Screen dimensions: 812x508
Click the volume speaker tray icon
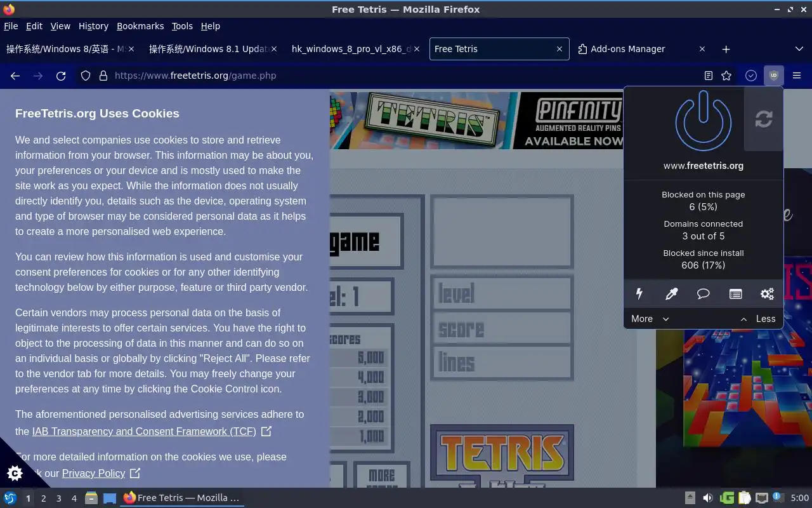pyautogui.click(x=707, y=498)
